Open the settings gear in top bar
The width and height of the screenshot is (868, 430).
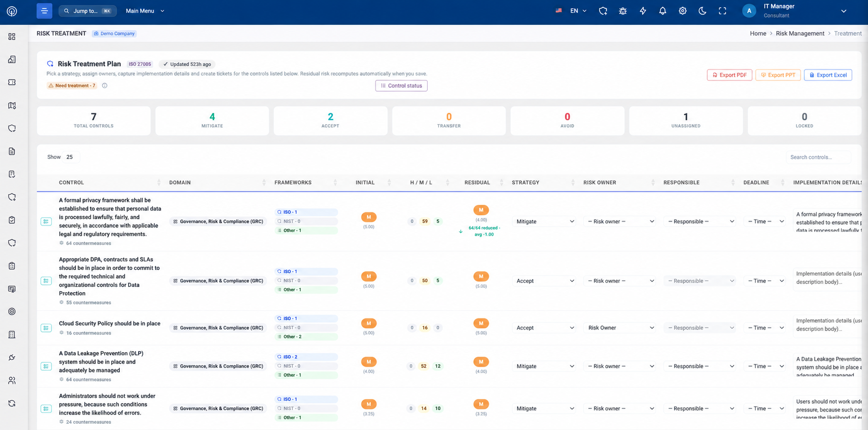(682, 11)
